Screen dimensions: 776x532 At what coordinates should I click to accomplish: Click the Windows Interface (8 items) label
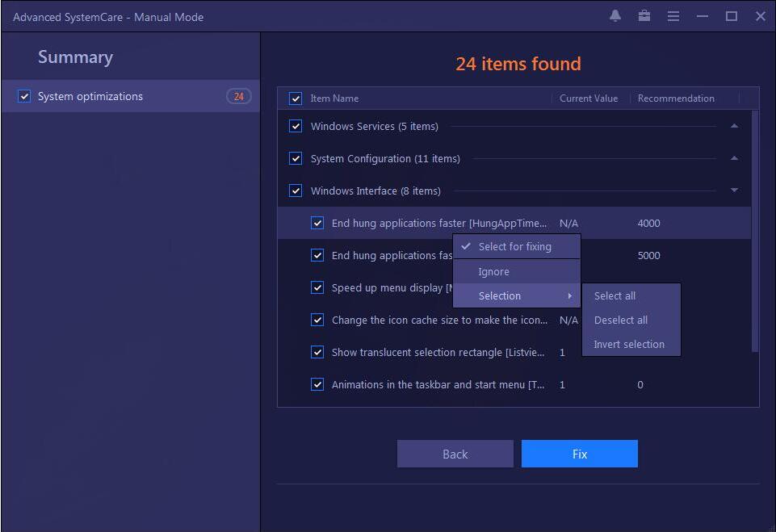(x=375, y=191)
